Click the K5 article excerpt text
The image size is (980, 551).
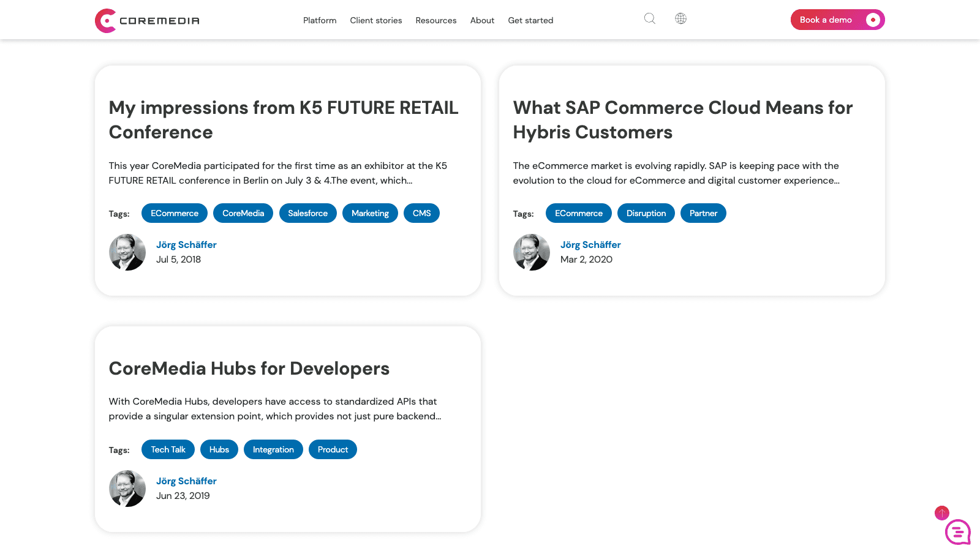[278, 173]
